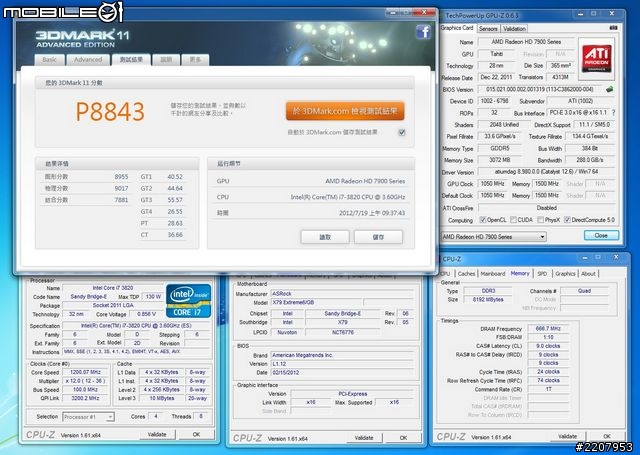The image size is (640, 455).
Task: Select the 測試結果 tab in 3DMark
Action: [131, 60]
